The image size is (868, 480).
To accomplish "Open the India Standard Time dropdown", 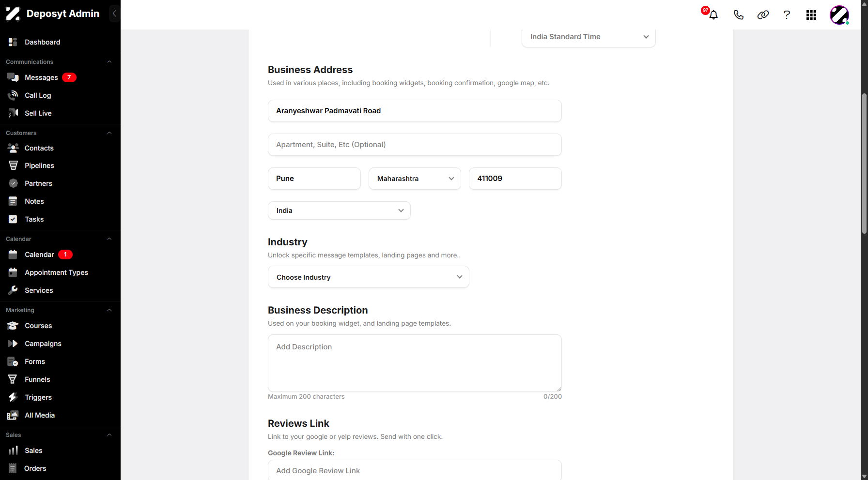I will 589,37.
